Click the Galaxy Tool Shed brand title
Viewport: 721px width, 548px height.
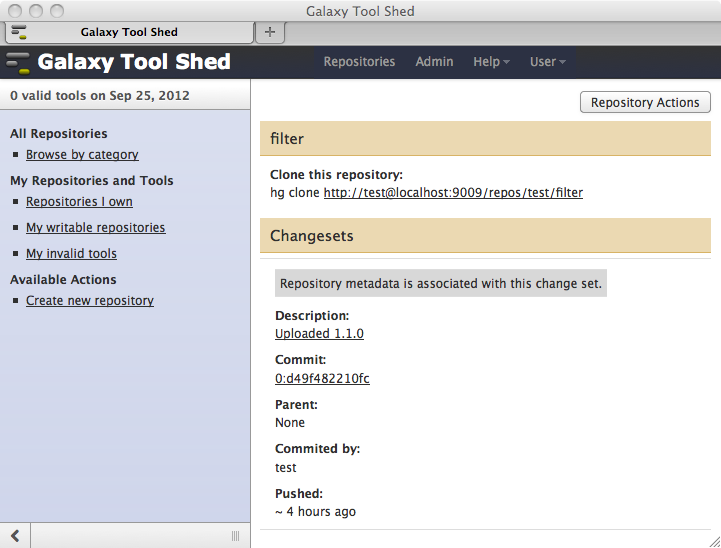tap(134, 62)
